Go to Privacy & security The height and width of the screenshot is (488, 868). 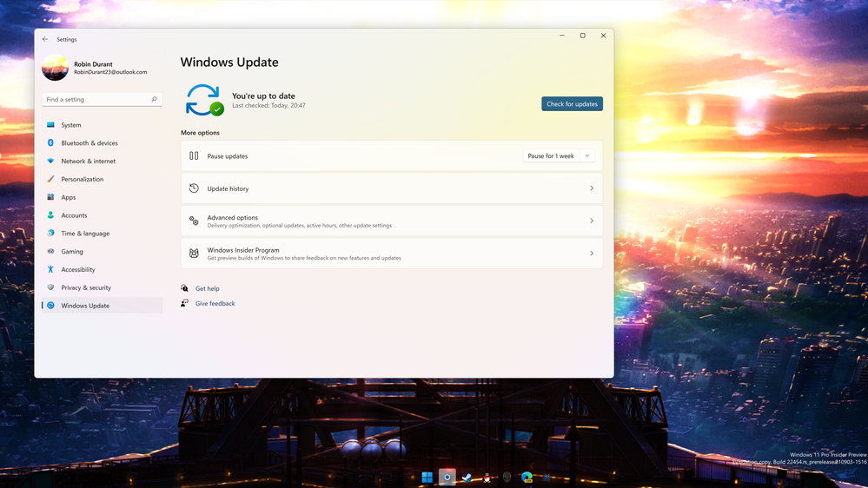(102, 287)
